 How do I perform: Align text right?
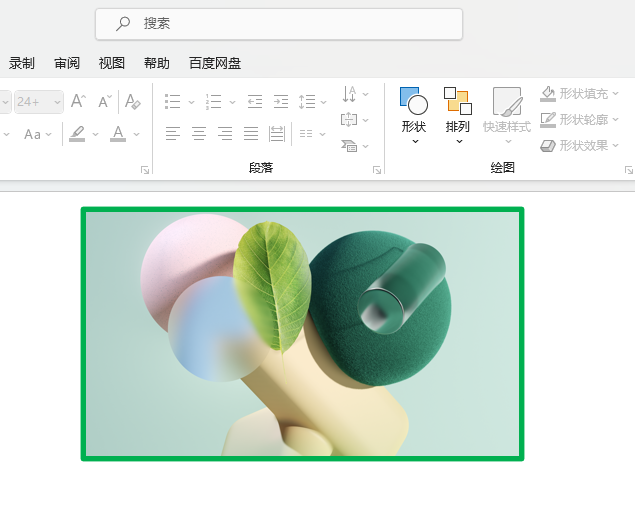pos(225,134)
